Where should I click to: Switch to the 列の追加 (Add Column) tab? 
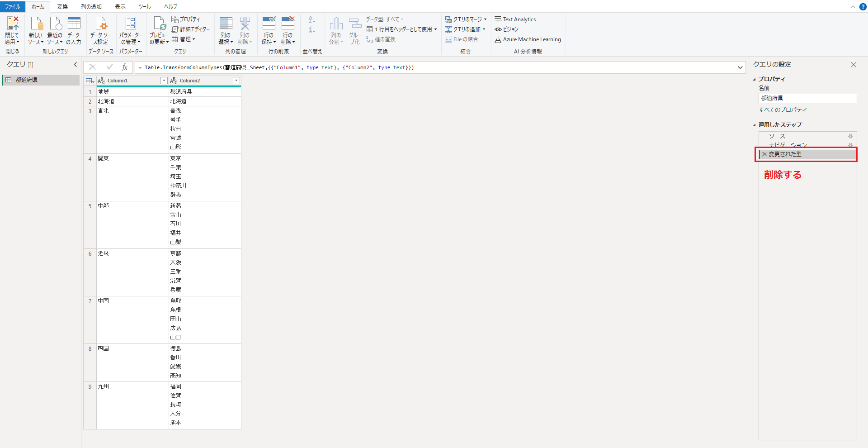[x=91, y=7]
